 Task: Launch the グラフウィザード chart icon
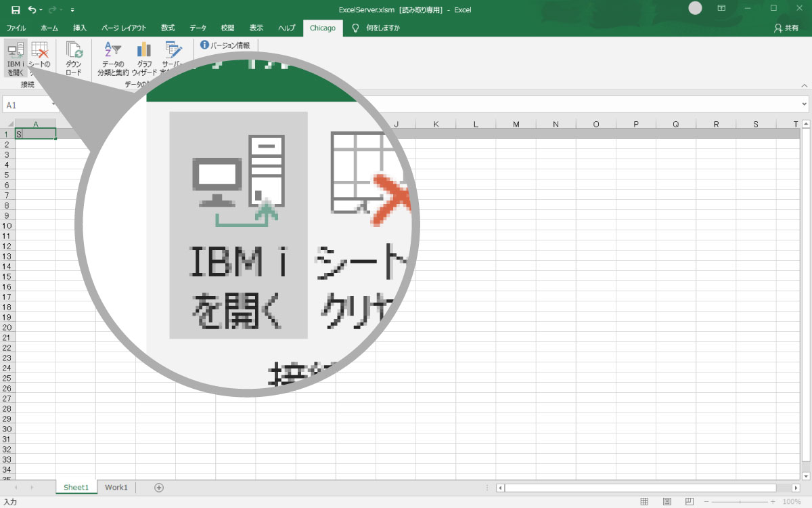[144, 51]
